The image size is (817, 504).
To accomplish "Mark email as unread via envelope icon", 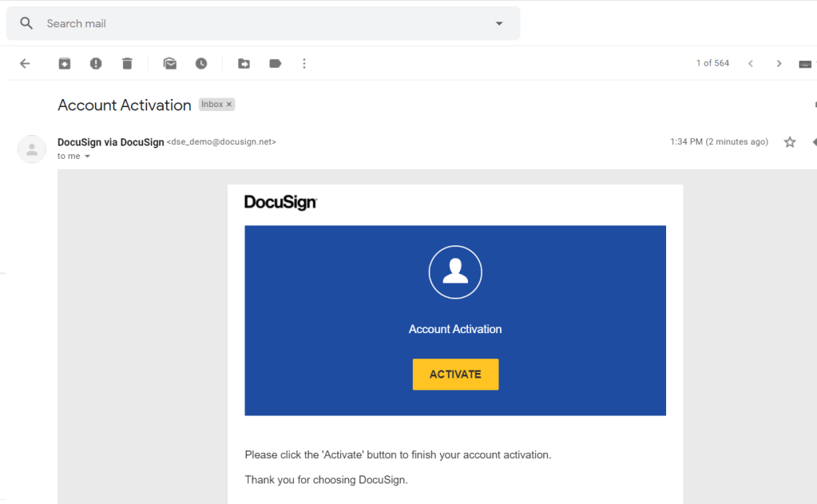I will point(170,64).
